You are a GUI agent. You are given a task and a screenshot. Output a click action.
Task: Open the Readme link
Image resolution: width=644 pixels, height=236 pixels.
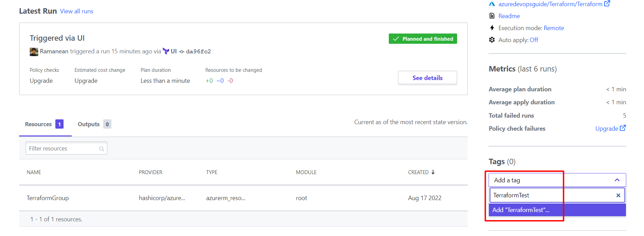509,16
